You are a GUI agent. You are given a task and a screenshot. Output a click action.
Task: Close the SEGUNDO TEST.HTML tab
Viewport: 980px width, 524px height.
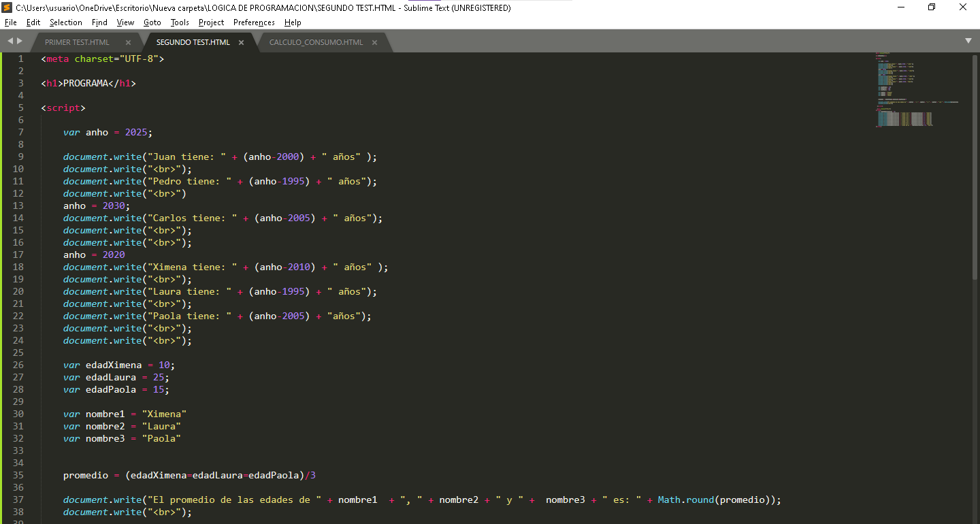coord(241,42)
